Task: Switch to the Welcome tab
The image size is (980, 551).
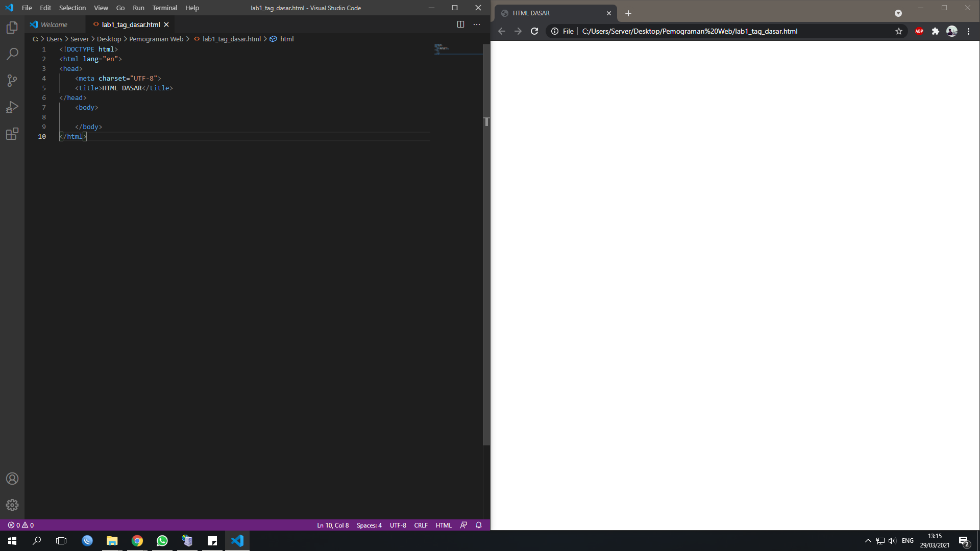Action: coord(55,24)
